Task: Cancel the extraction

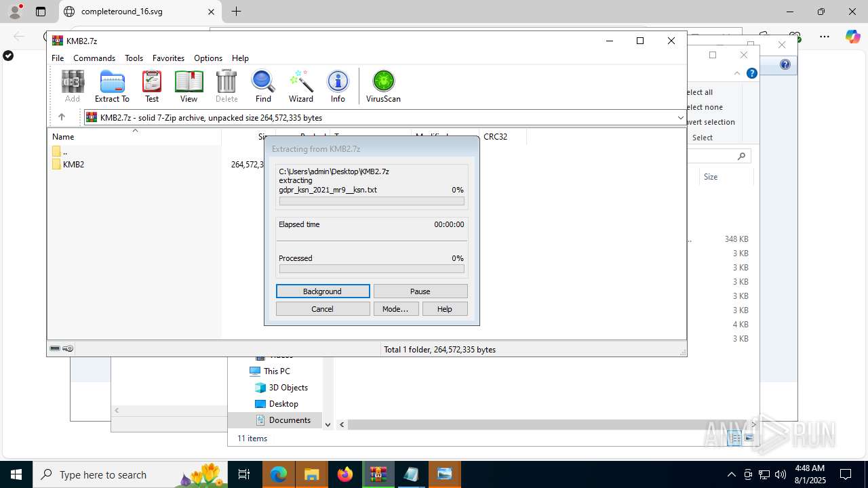Action: point(323,309)
